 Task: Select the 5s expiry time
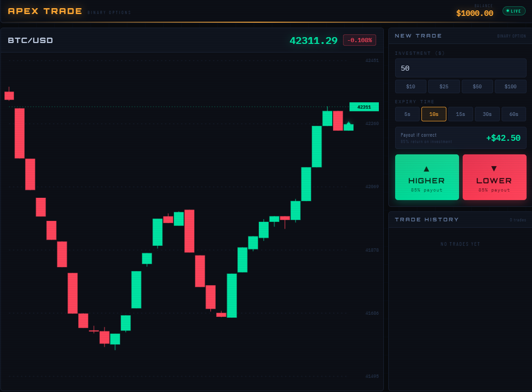pos(407,114)
